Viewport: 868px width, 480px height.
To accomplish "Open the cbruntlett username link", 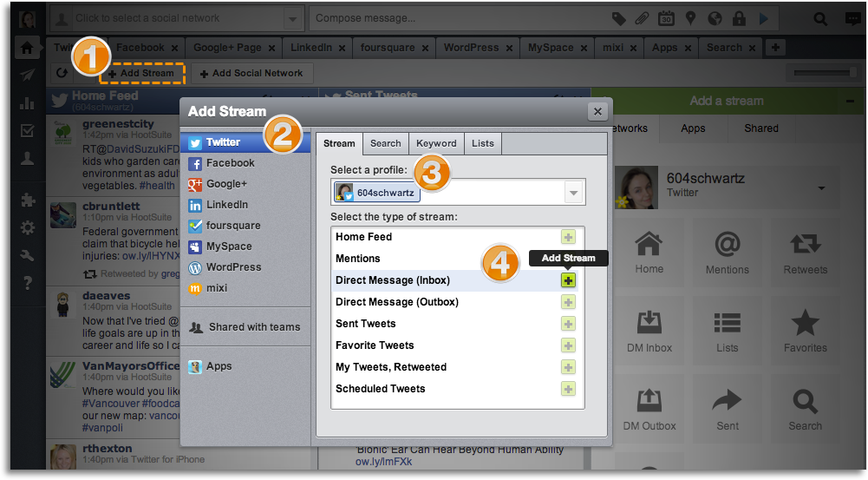I will [111, 207].
